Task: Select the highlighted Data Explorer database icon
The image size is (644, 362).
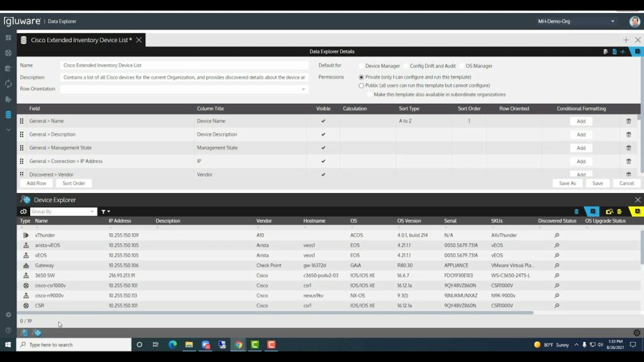Action: point(8,114)
